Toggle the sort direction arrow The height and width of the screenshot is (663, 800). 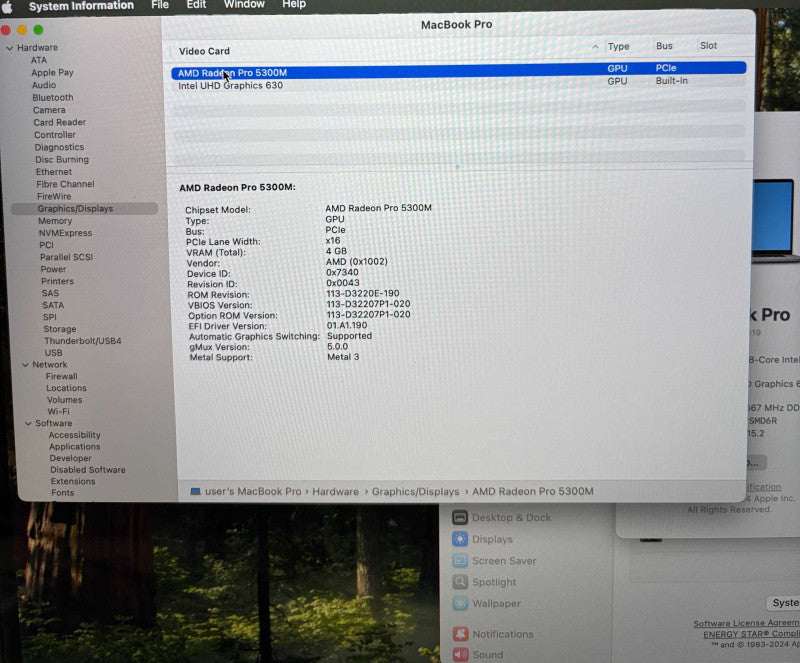click(595, 47)
